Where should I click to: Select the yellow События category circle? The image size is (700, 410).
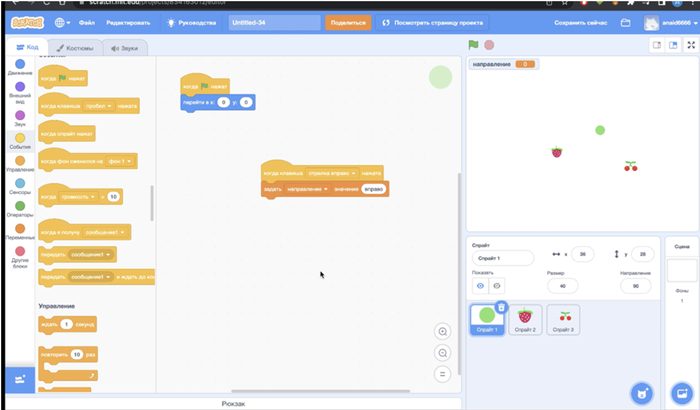pos(20,141)
